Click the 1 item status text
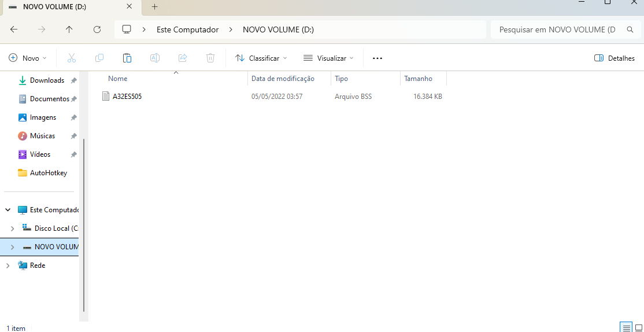The image size is (644, 332). click(x=16, y=329)
